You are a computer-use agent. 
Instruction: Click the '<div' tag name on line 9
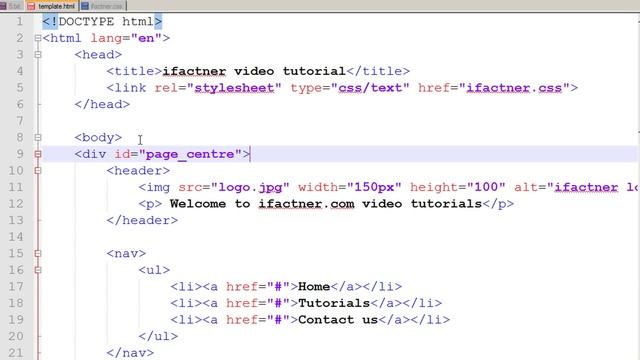(x=90, y=154)
